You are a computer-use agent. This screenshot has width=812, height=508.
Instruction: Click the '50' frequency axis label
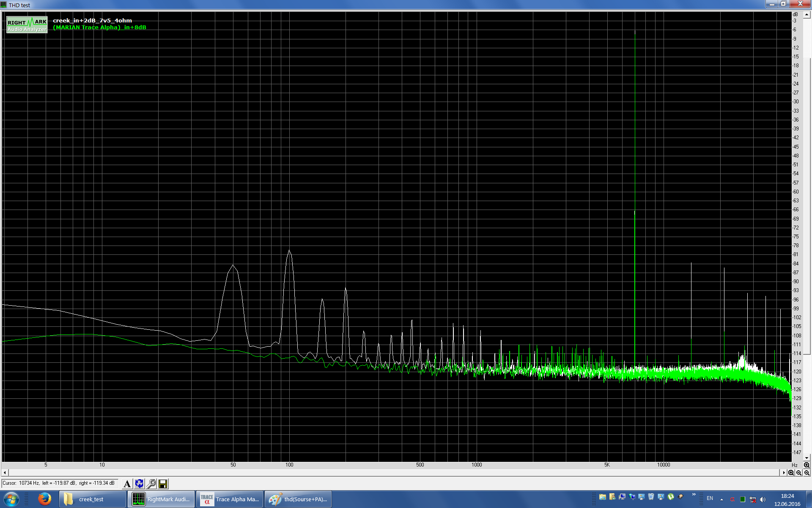tap(233, 465)
